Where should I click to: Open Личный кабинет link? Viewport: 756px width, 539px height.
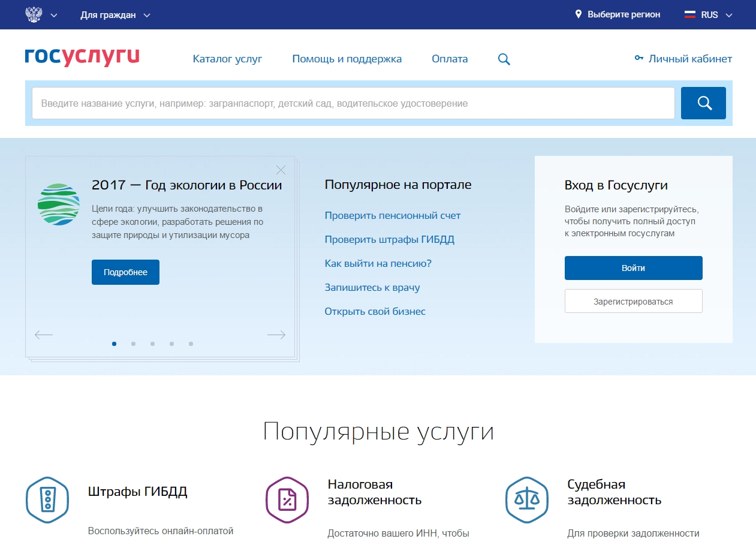point(690,59)
